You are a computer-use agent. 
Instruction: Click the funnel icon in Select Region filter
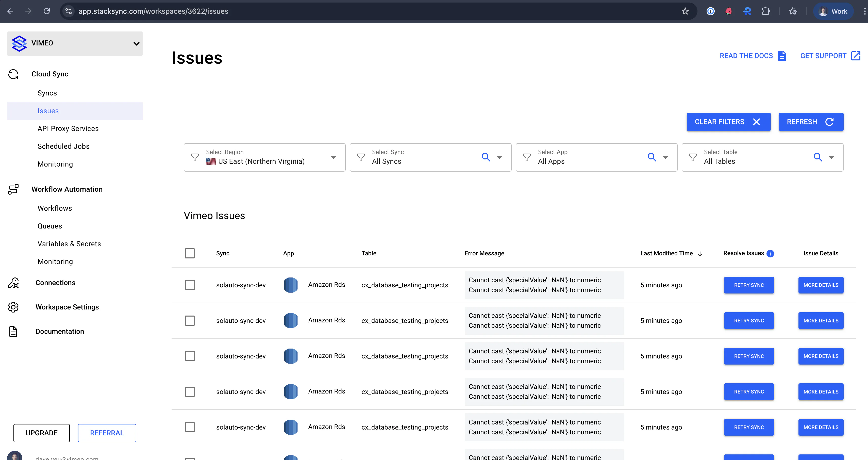coord(195,157)
